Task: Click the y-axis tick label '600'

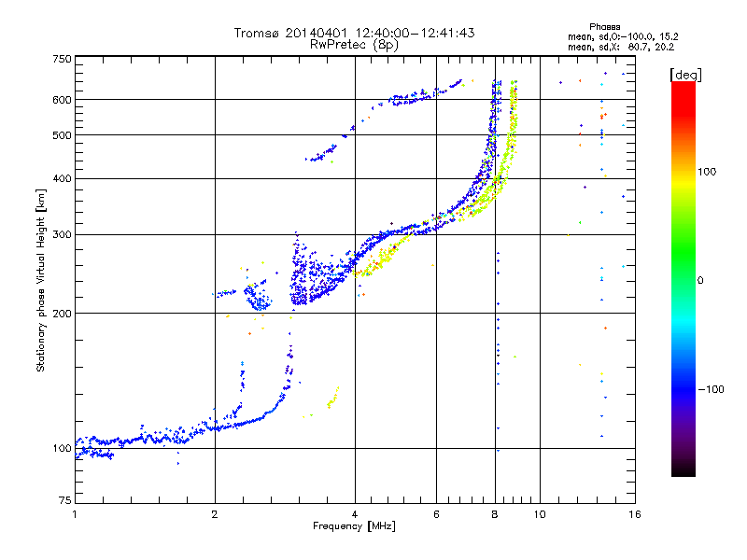Action: 62,100
